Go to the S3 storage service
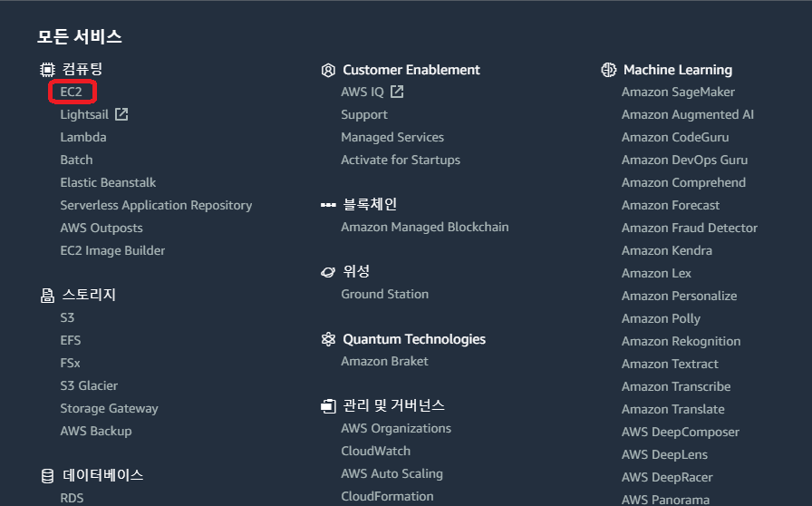812x506 pixels. click(x=67, y=317)
